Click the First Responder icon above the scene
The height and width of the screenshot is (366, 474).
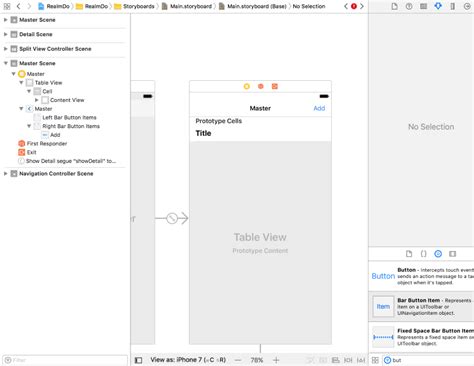coord(261,87)
